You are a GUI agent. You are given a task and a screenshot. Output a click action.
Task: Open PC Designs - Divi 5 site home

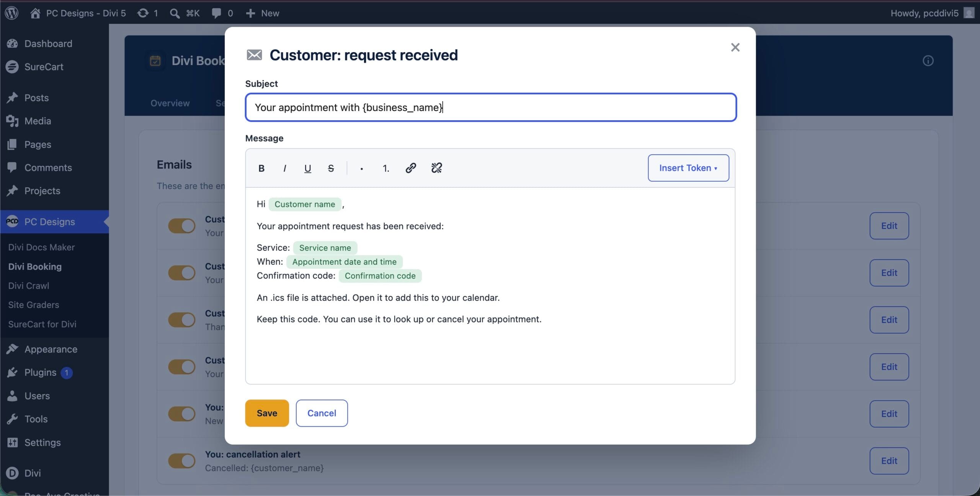coord(78,13)
